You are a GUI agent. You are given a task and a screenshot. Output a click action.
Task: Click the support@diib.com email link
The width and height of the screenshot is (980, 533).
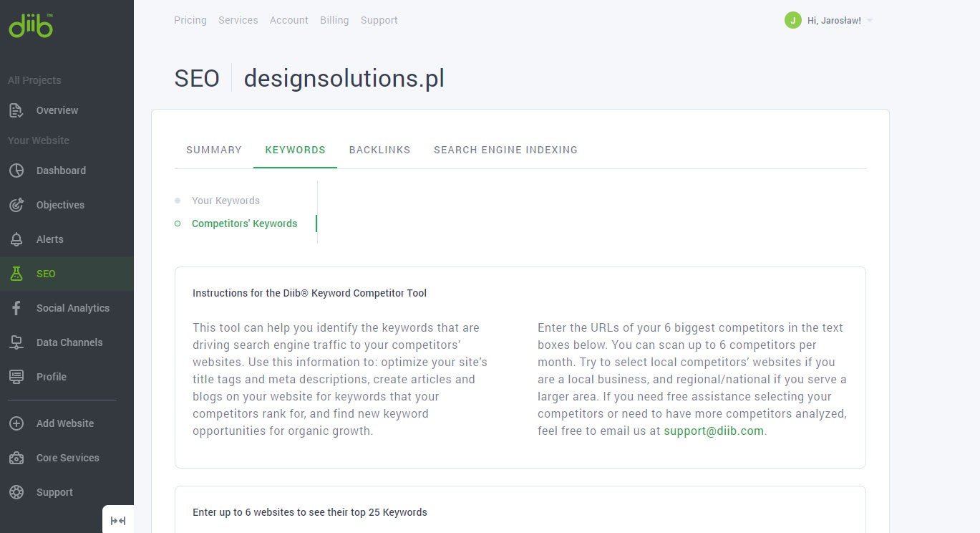[714, 431]
